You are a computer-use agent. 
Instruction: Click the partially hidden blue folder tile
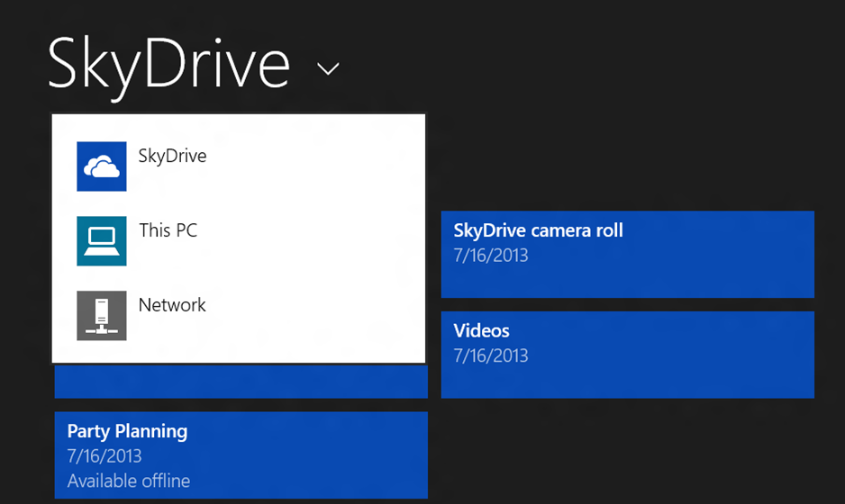tap(241, 382)
